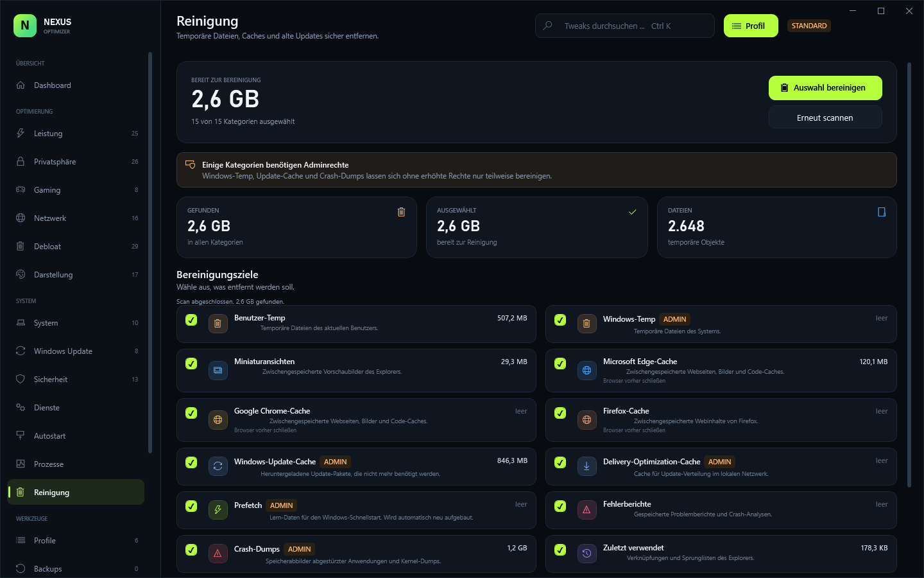Click the Prefetch lightning icon
The image size is (924, 578).
click(x=218, y=510)
